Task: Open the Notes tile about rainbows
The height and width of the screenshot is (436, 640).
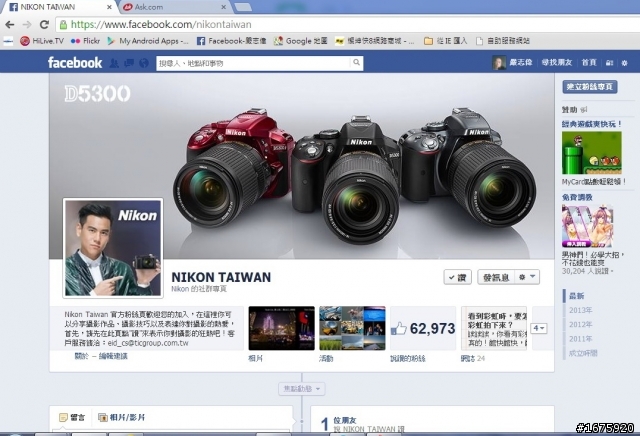Action: (494, 328)
